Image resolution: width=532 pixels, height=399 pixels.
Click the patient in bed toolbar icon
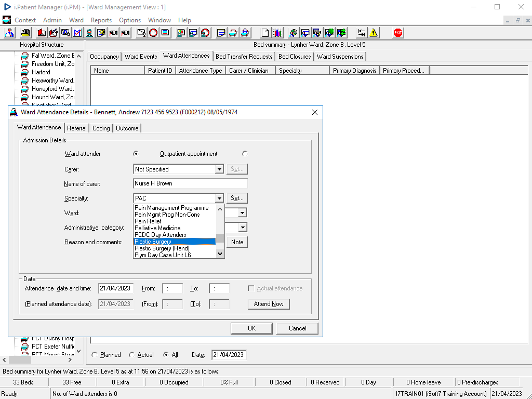point(245,33)
